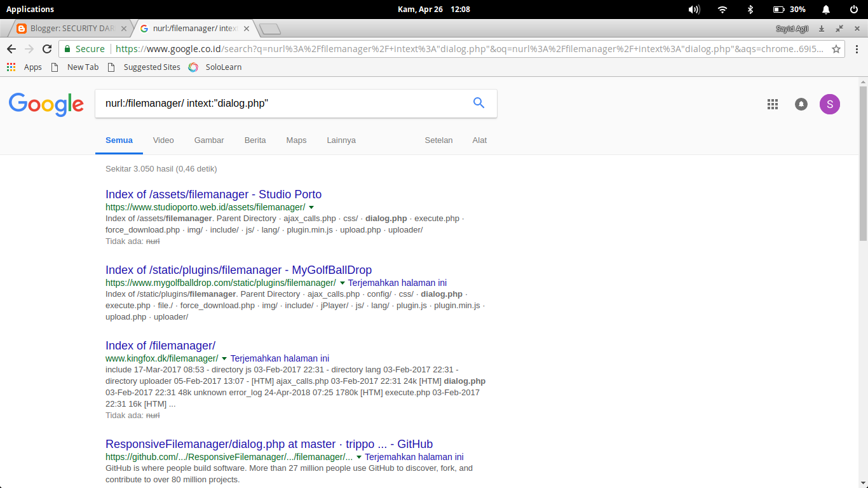This screenshot has width=868, height=488.
Task: Reload the page with refresh icon
Action: 47,49
